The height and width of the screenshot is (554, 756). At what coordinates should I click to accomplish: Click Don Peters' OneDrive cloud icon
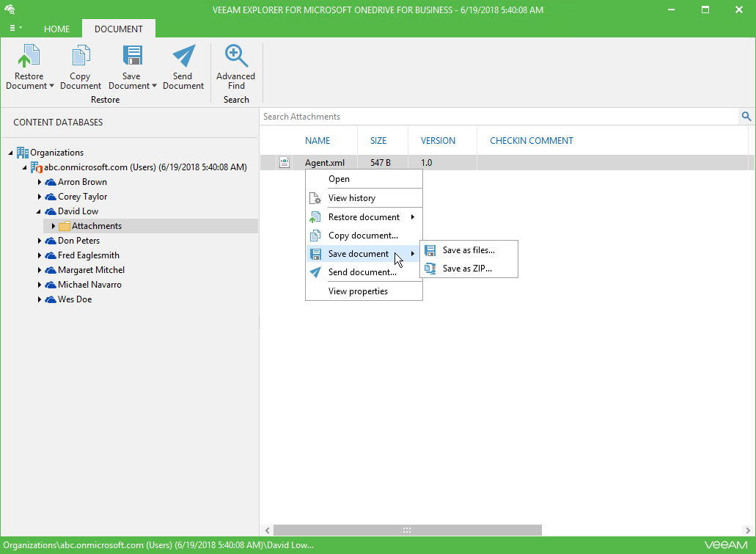(x=50, y=241)
